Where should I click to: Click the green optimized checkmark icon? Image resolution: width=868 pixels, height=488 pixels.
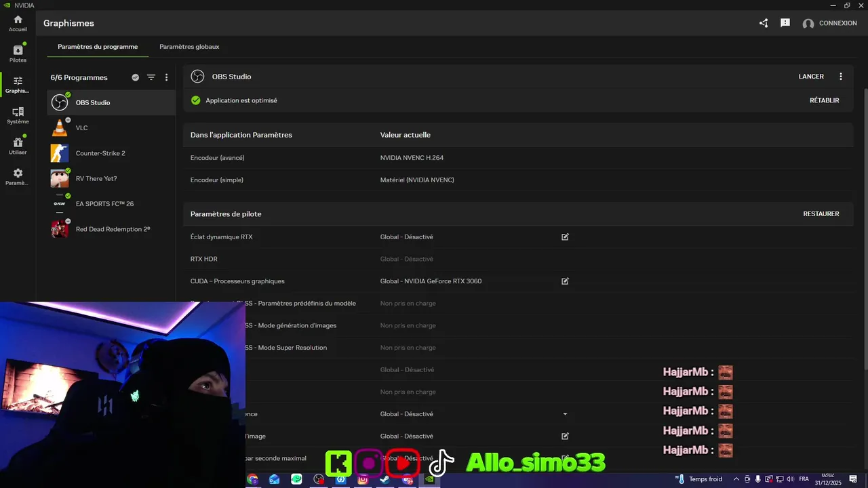pyautogui.click(x=196, y=100)
